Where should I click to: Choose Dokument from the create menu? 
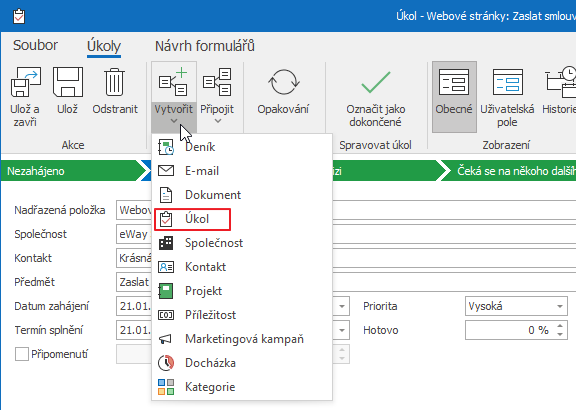coord(242,195)
